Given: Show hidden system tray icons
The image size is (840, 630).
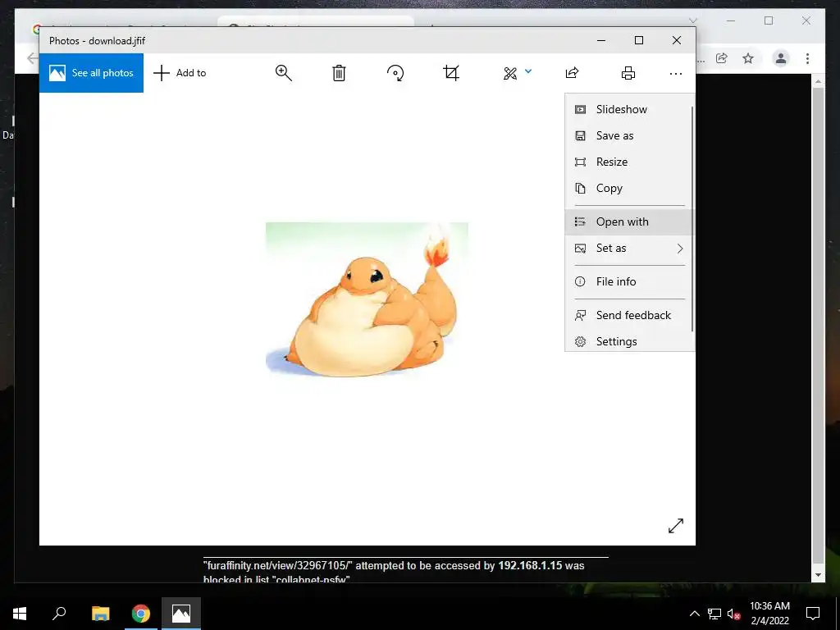Looking at the screenshot, I should pos(694,614).
